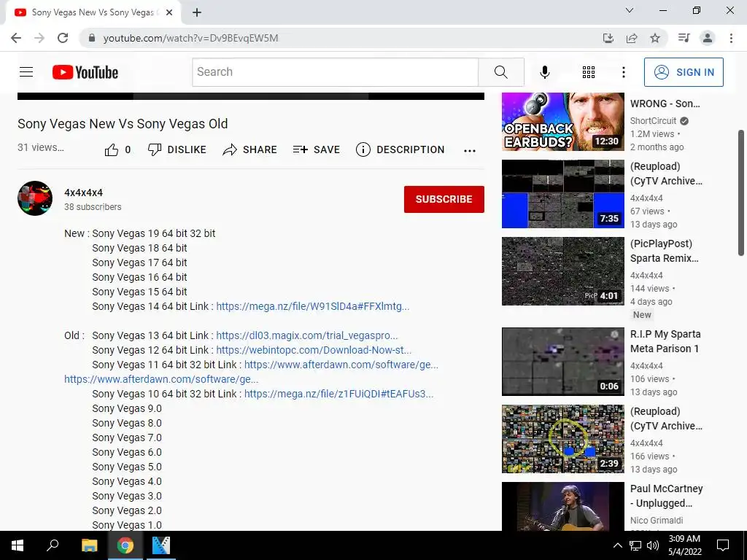This screenshot has height=560, width=747.
Task: Focus the YouTube search field
Action: point(336,72)
